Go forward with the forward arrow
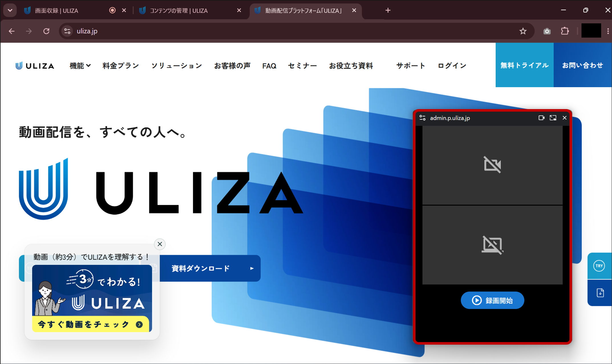612x364 pixels. tap(29, 31)
